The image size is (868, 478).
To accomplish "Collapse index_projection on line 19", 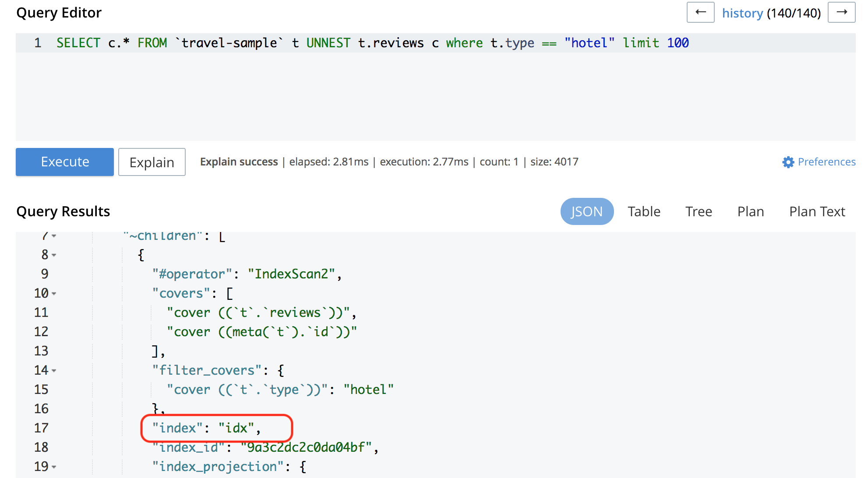I will 54,467.
